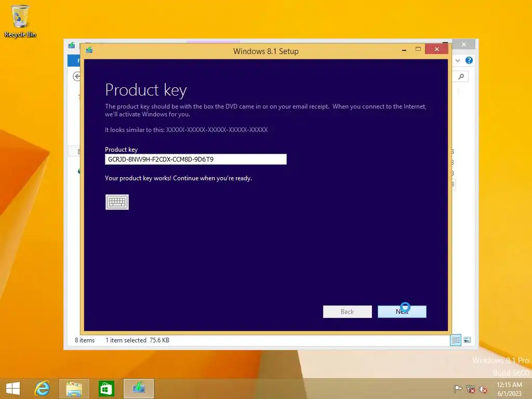Click the Next button

402,312
